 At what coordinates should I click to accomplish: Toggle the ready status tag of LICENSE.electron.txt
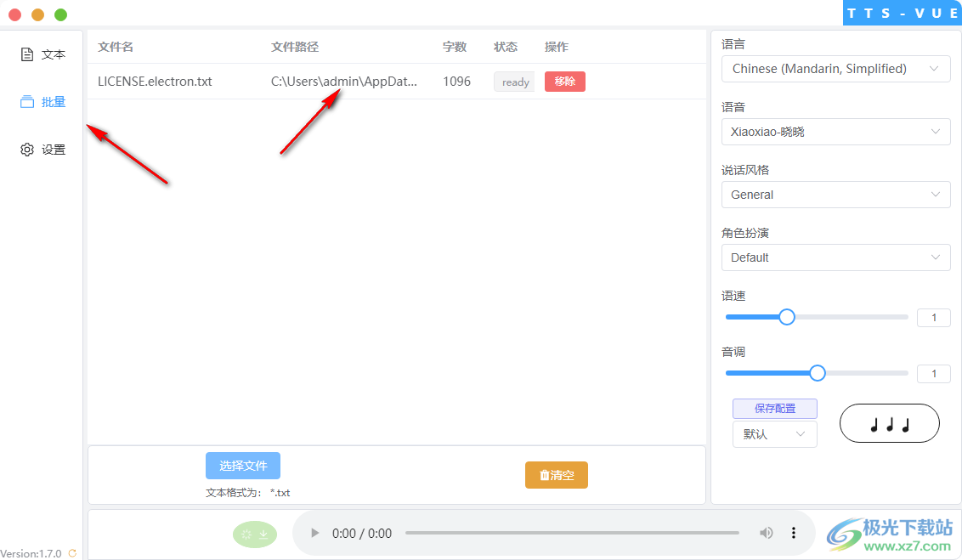514,82
